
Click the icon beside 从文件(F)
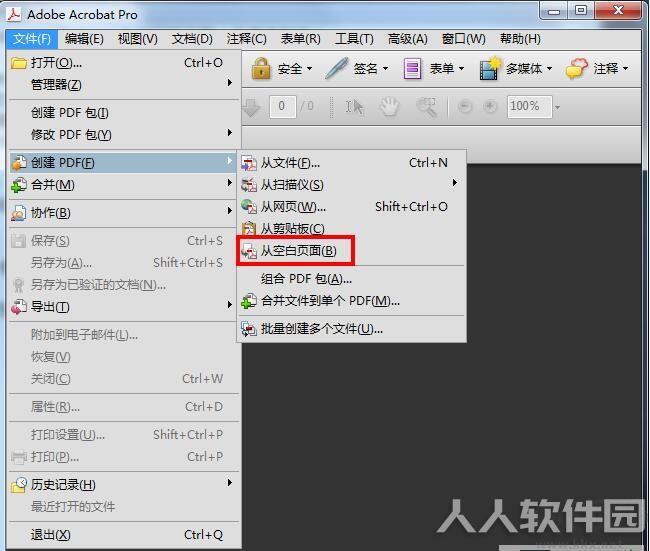tap(249, 163)
